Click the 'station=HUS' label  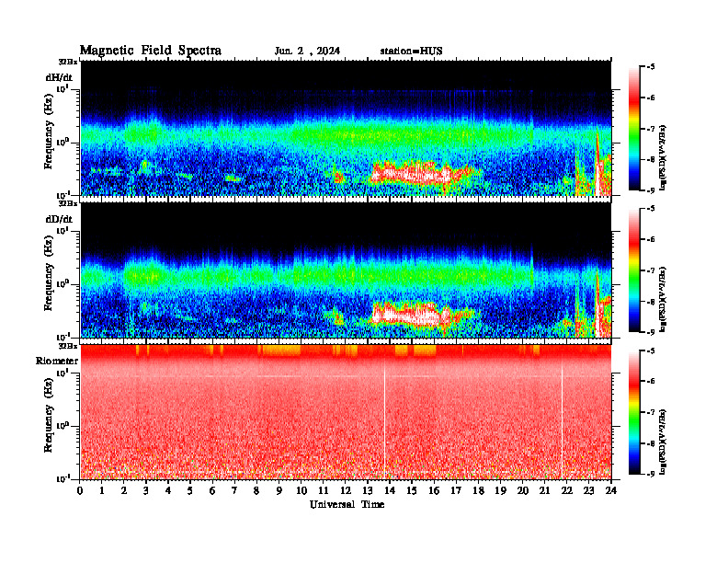pyautogui.click(x=411, y=52)
